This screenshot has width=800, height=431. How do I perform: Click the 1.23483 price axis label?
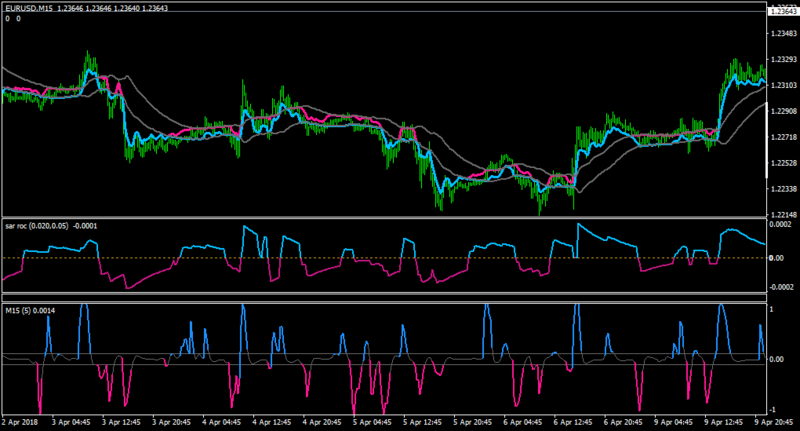(784, 34)
